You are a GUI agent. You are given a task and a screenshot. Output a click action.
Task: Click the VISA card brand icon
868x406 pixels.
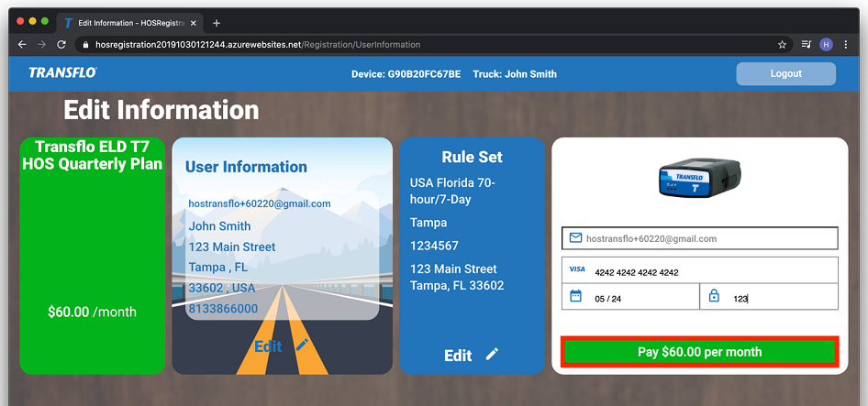577,269
